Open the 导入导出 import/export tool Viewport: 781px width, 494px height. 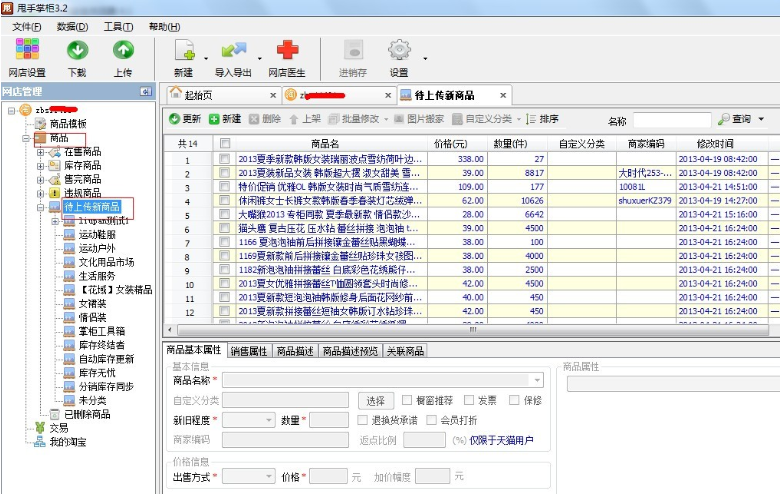coord(233,50)
